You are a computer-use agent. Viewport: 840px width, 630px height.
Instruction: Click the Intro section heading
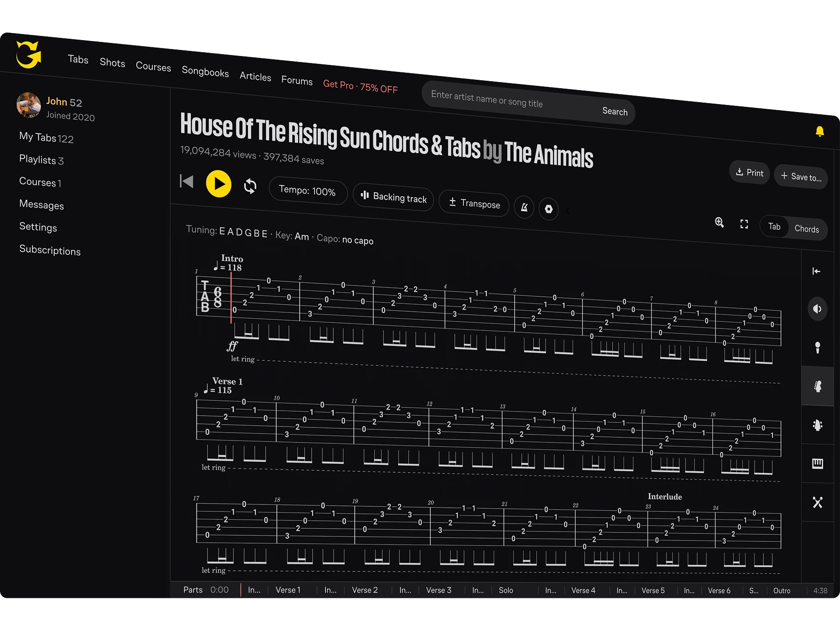tap(232, 259)
